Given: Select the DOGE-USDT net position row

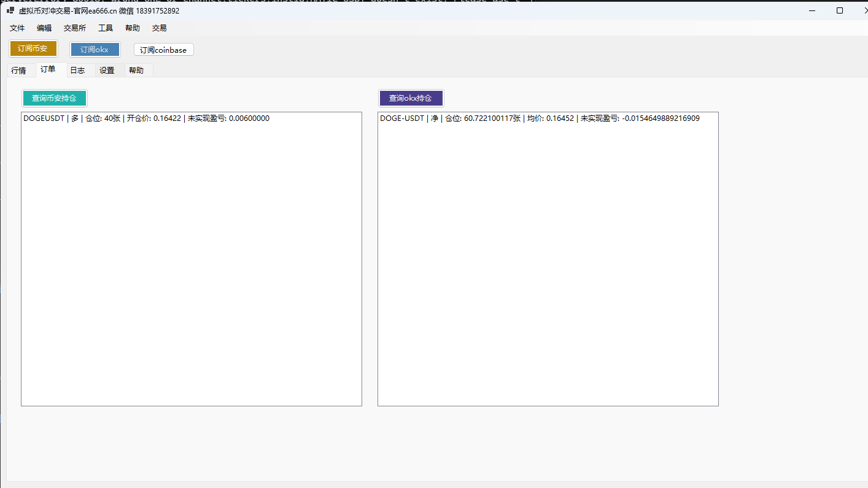Looking at the screenshot, I should point(540,118).
